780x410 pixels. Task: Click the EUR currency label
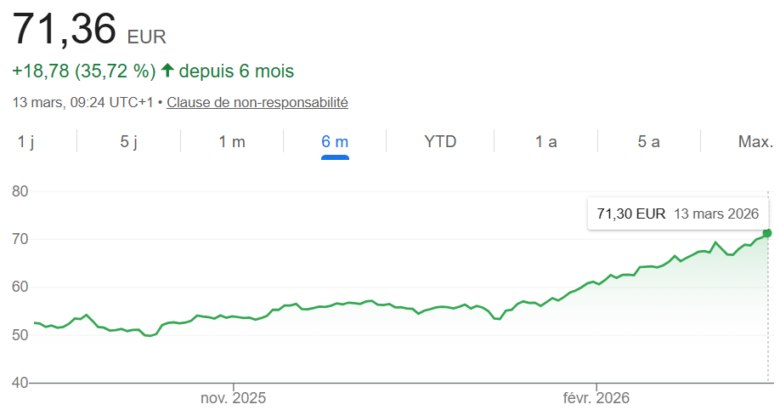click(x=147, y=37)
